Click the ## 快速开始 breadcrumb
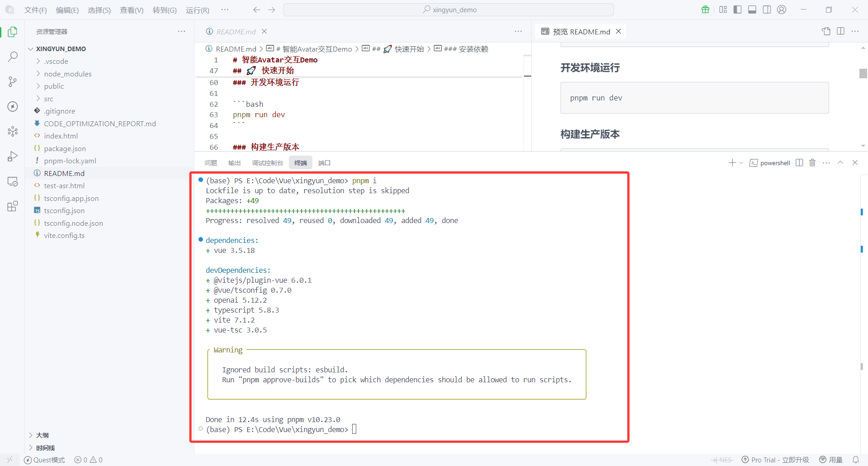 393,49
